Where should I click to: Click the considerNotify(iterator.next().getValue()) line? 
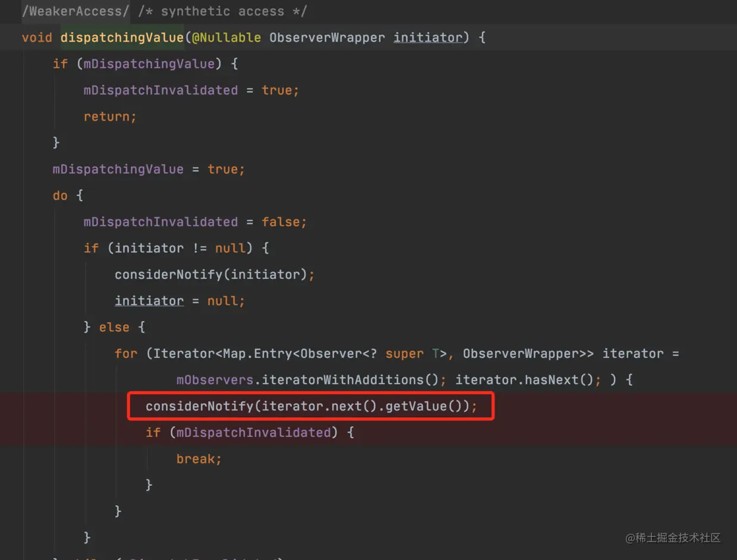(x=311, y=406)
